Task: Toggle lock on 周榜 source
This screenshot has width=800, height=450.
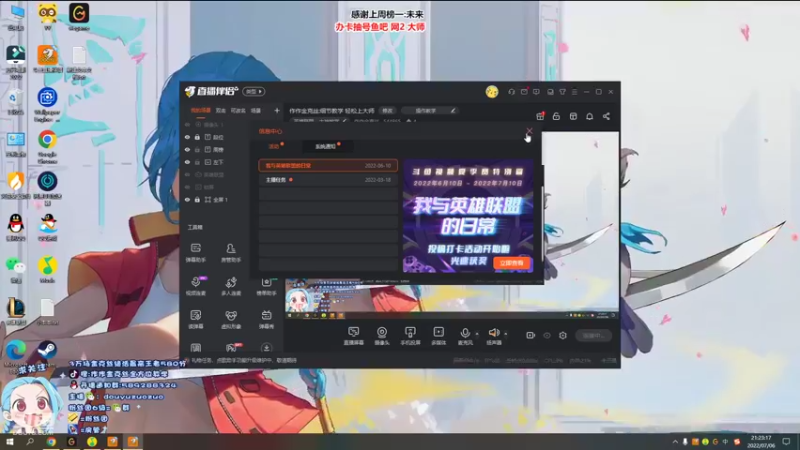Action: pos(197,149)
